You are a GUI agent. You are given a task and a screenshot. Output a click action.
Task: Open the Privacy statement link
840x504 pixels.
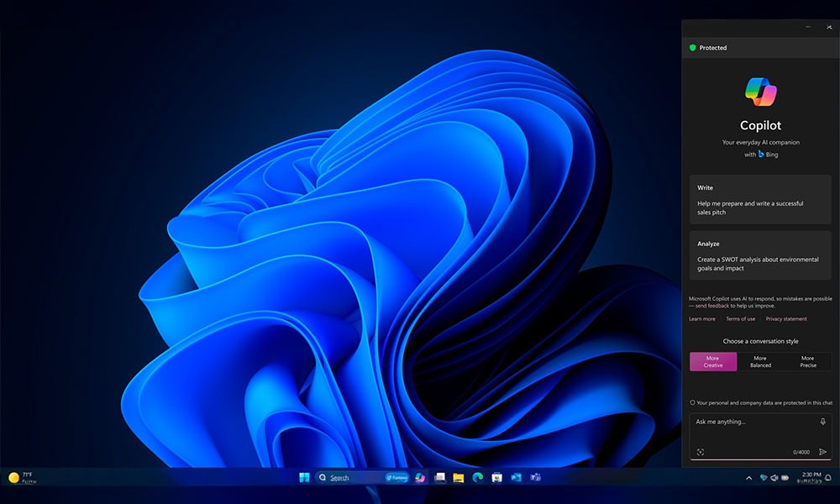coord(787,318)
